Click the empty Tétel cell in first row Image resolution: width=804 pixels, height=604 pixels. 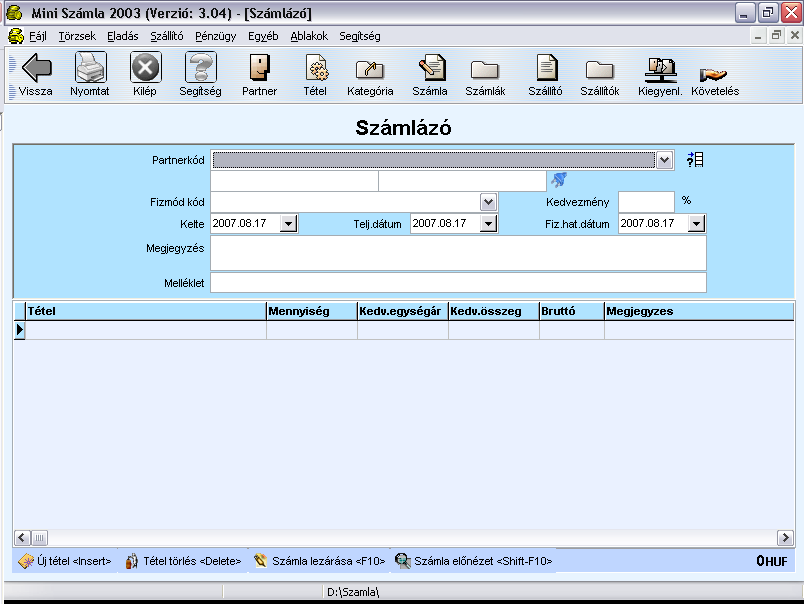(x=146, y=330)
